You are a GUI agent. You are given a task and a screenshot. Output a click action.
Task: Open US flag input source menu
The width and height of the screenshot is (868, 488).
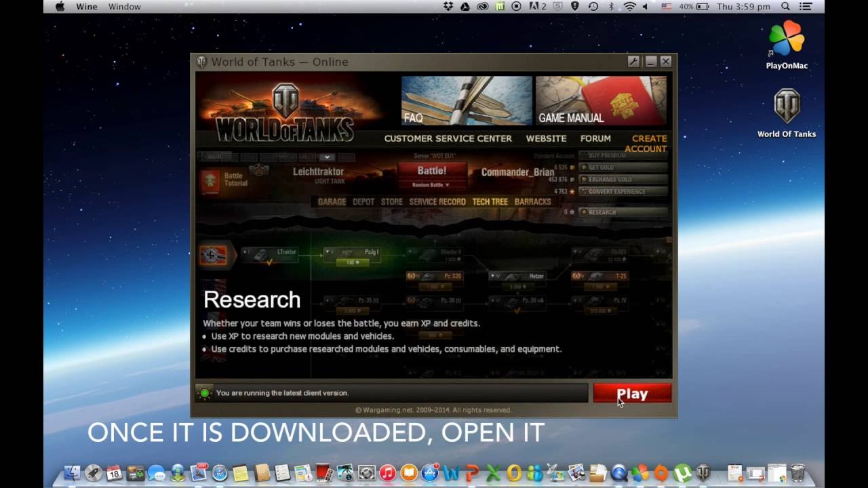pyautogui.click(x=666, y=7)
